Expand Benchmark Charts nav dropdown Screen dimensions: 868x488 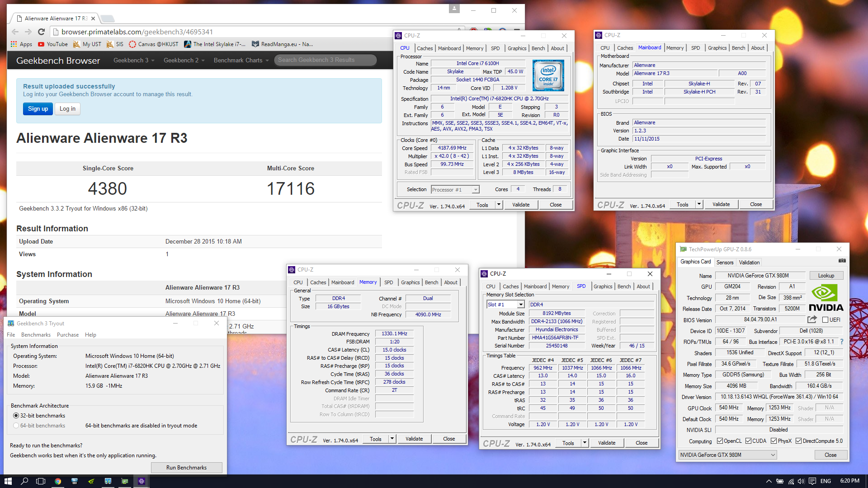(241, 60)
